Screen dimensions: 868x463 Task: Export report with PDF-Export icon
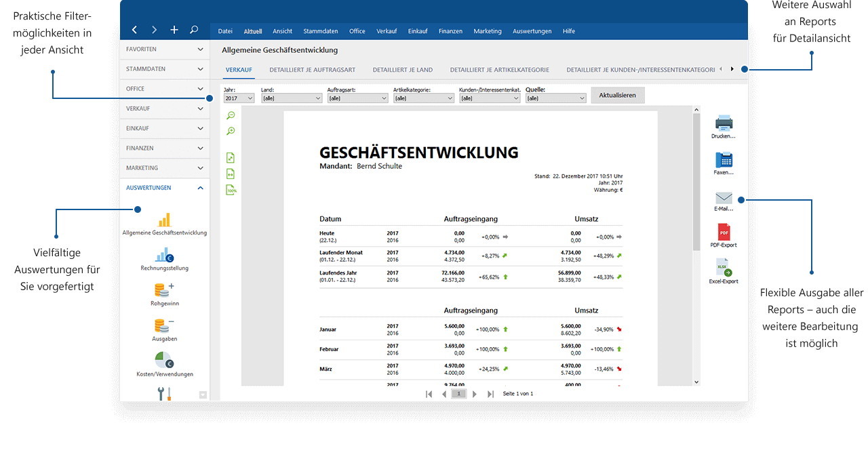tap(724, 232)
